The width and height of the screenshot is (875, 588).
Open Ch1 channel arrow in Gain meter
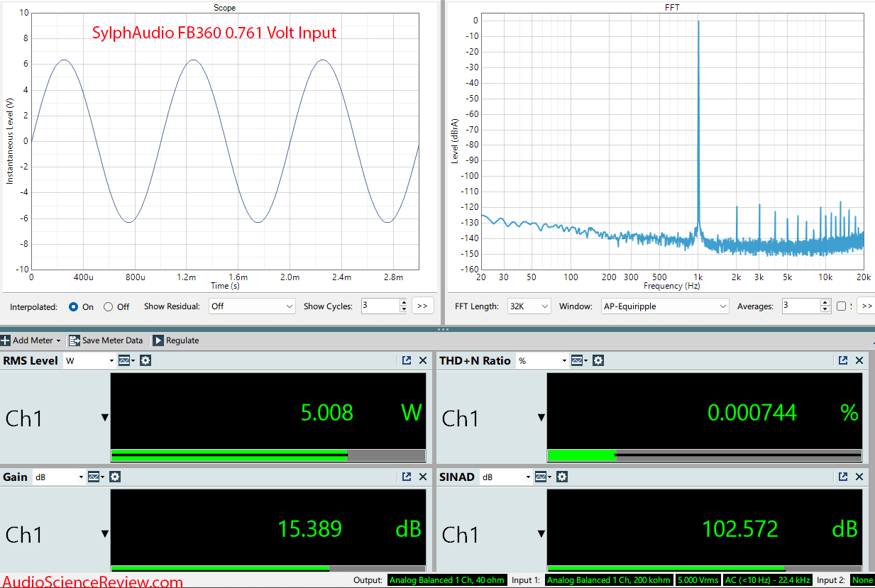(105, 534)
